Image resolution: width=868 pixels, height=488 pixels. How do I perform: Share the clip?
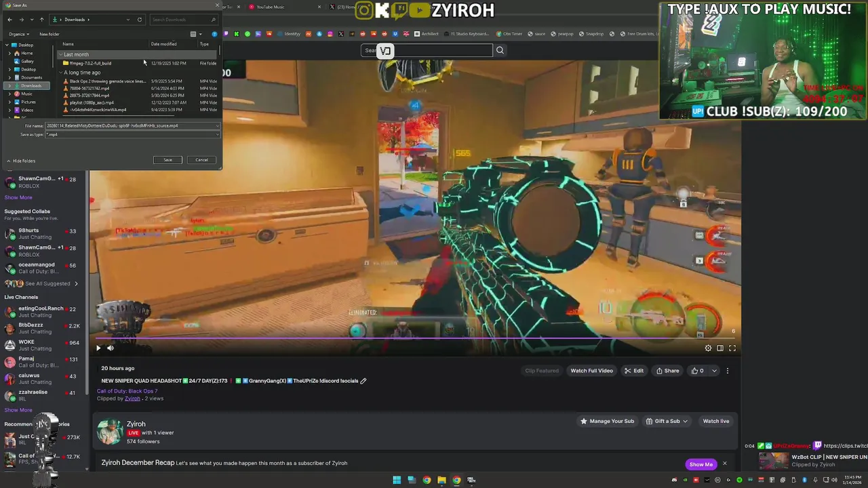pyautogui.click(x=667, y=371)
